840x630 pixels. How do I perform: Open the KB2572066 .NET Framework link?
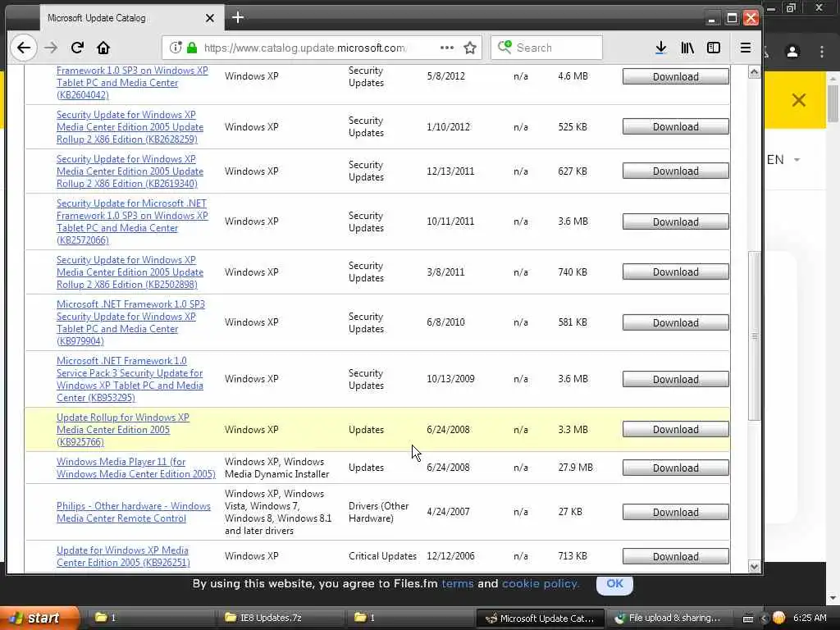pos(132,221)
